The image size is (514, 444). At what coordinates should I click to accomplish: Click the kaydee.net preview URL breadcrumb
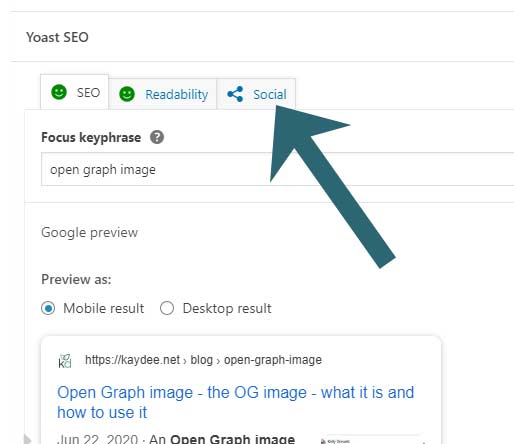203,360
